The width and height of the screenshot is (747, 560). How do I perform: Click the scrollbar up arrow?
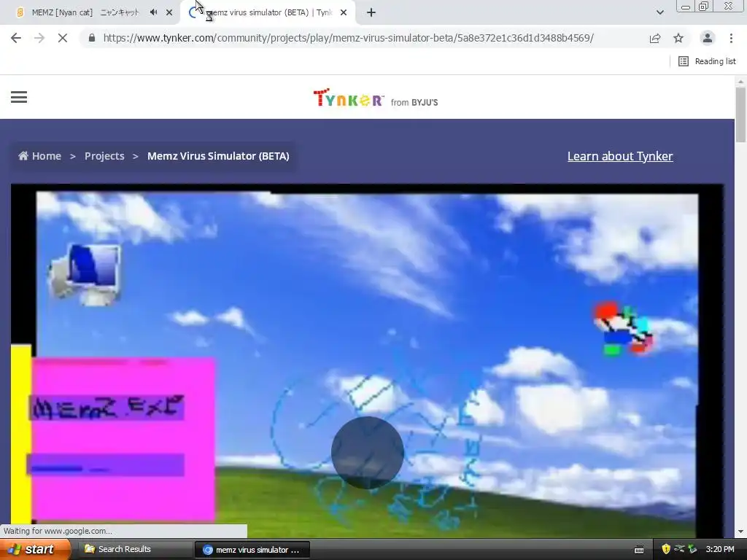pos(740,82)
